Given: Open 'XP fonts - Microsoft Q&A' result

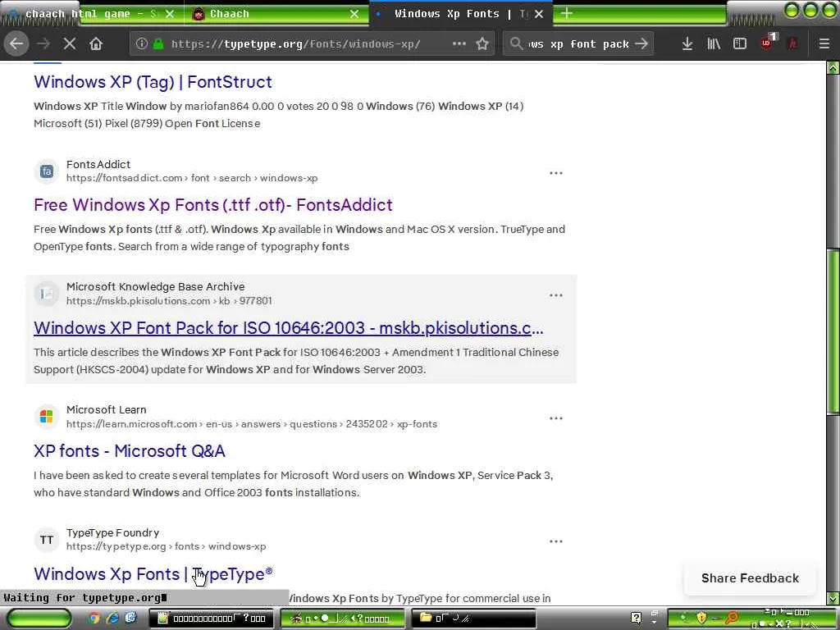Looking at the screenshot, I should click(x=129, y=451).
